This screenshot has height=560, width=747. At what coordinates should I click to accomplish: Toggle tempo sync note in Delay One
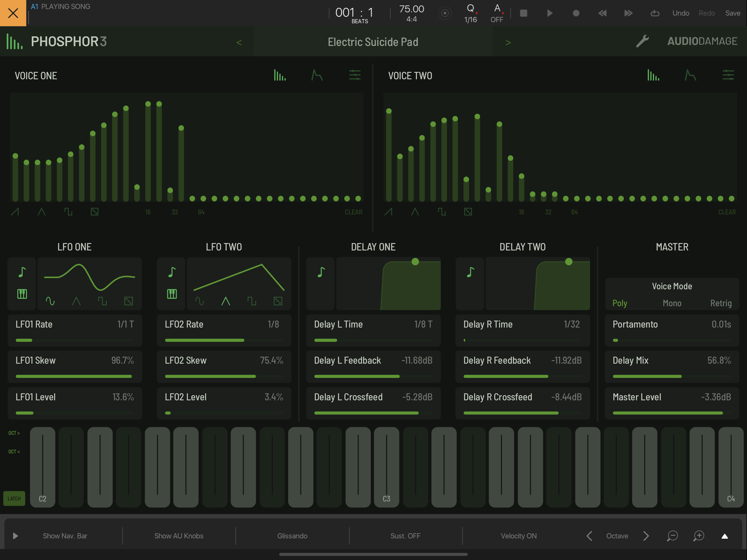point(321,272)
